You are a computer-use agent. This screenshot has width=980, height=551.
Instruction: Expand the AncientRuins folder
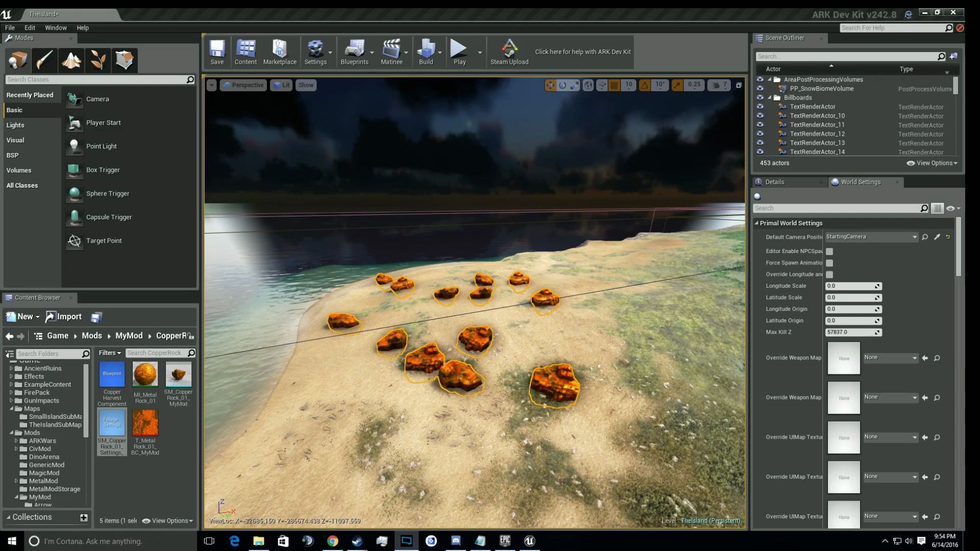(11, 368)
